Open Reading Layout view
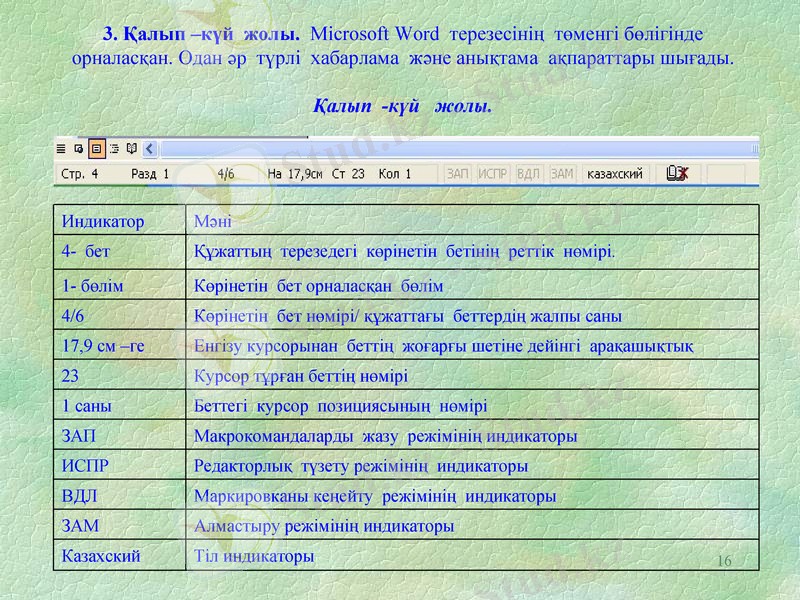The width and height of the screenshot is (800, 600). (130, 148)
